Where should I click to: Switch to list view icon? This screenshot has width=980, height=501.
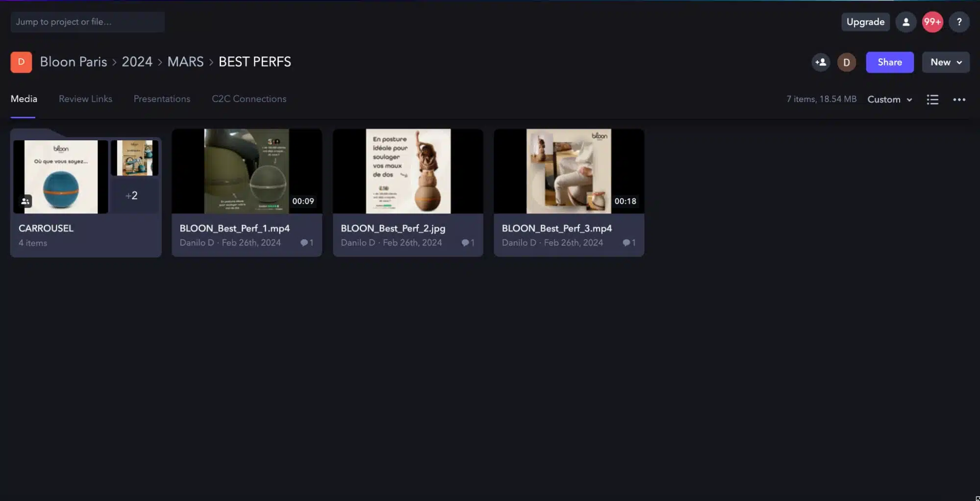[x=932, y=100]
